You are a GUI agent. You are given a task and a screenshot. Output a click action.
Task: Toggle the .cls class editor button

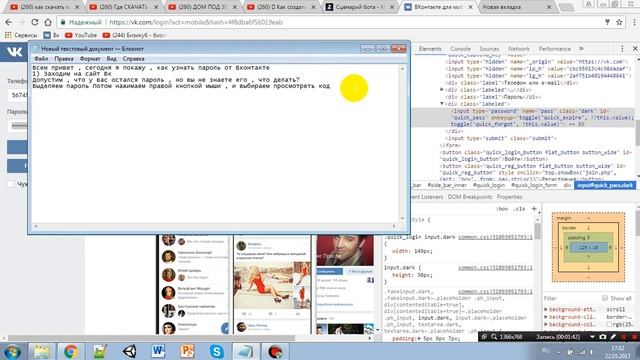point(519,209)
